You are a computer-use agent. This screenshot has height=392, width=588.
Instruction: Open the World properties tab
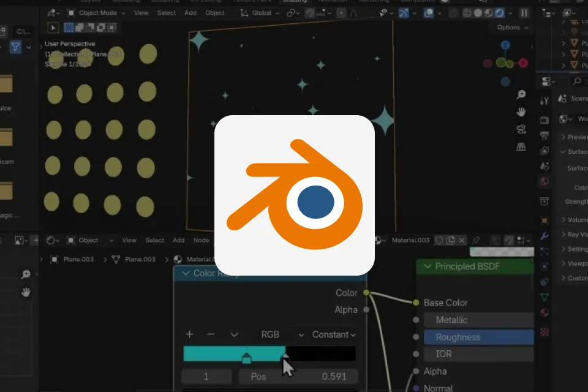(x=545, y=181)
